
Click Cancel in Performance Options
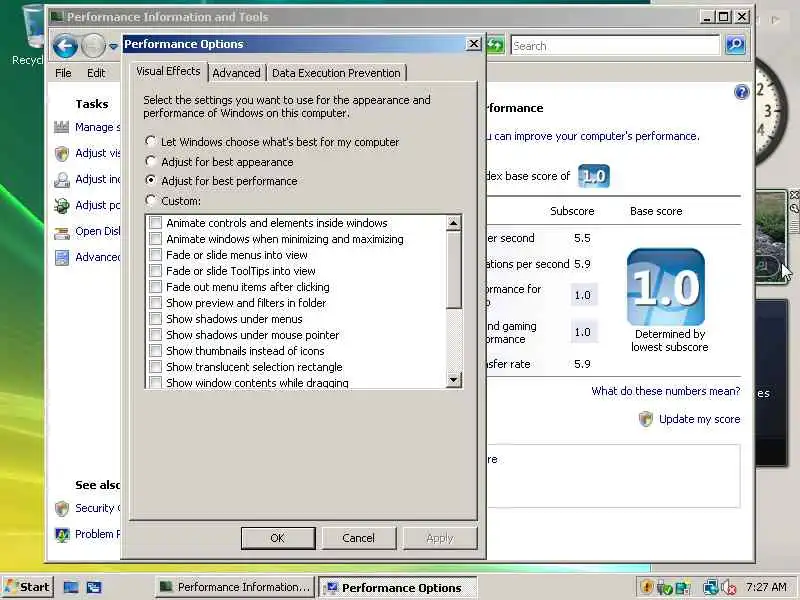359,538
